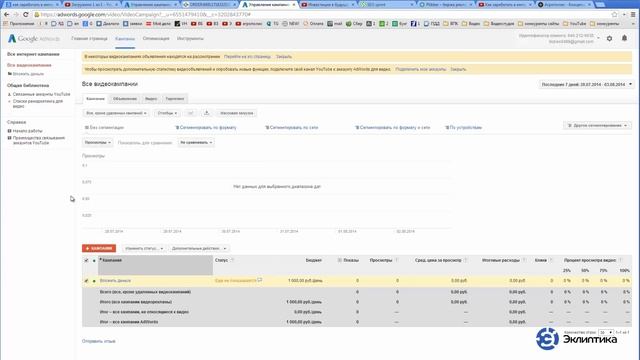This screenshot has height=360, width=640.
Task: Open the Не сравнивать dropdown
Action: pyautogui.click(x=196, y=142)
